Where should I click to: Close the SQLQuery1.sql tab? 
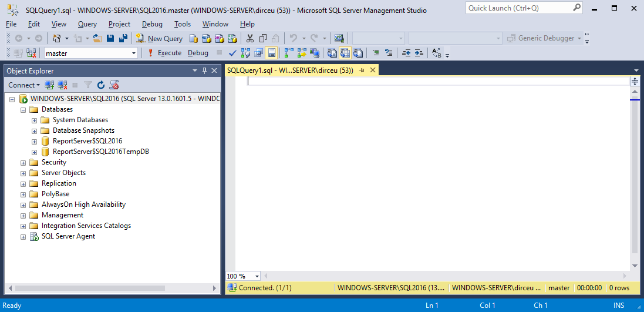pyautogui.click(x=373, y=71)
